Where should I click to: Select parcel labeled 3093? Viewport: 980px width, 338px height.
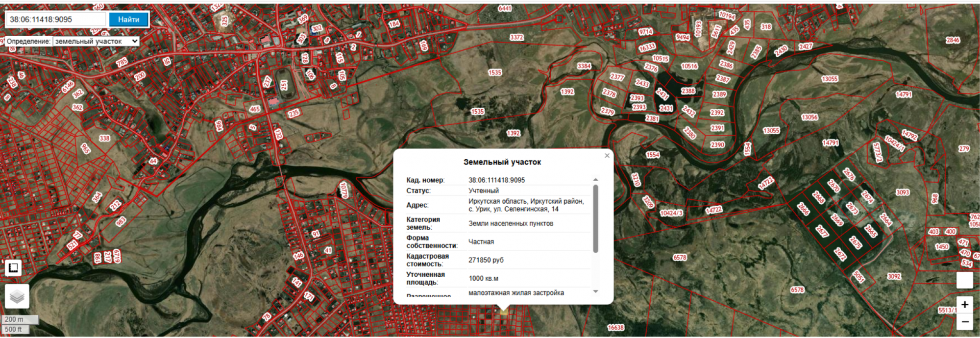(903, 193)
